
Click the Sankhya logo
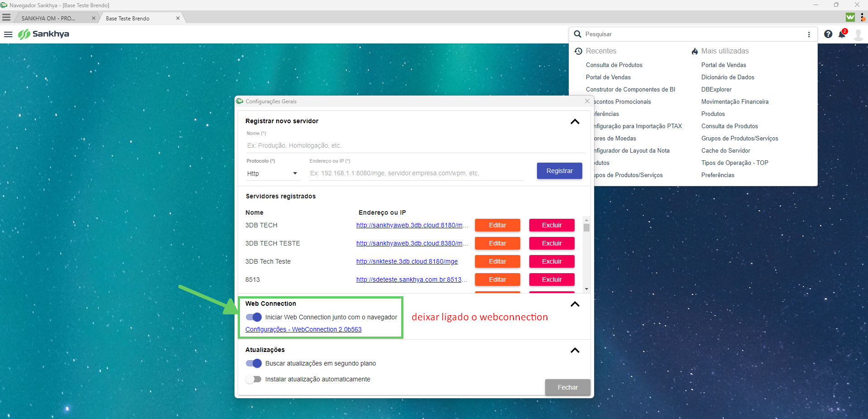pyautogui.click(x=43, y=34)
